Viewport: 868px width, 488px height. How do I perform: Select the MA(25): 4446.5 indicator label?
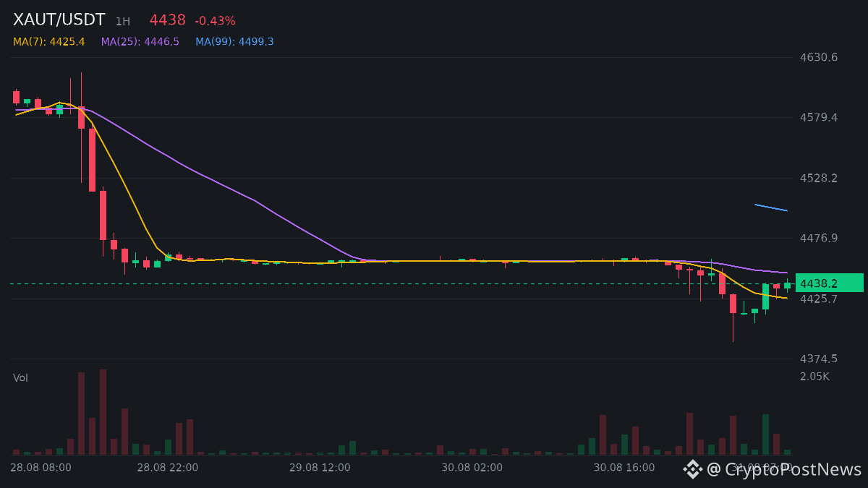coord(140,42)
